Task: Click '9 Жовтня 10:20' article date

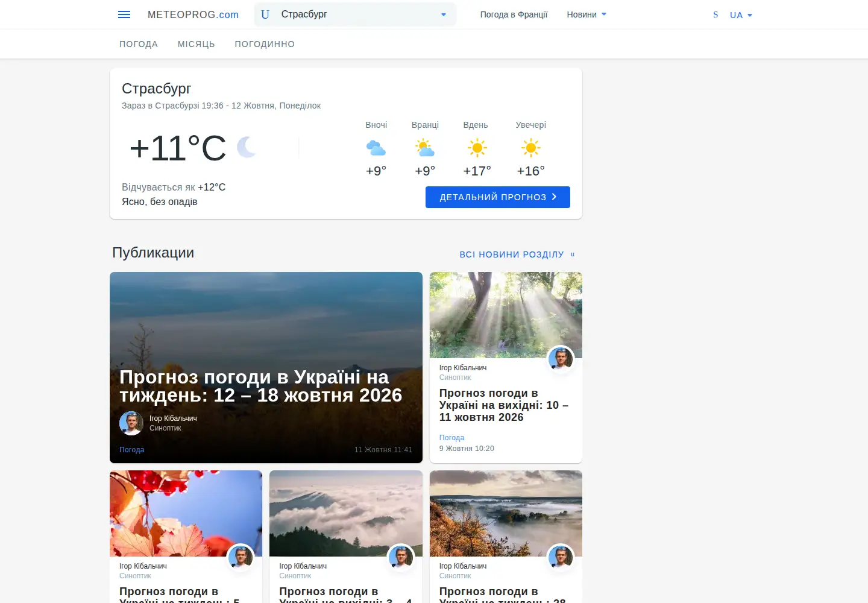Action: click(x=467, y=449)
